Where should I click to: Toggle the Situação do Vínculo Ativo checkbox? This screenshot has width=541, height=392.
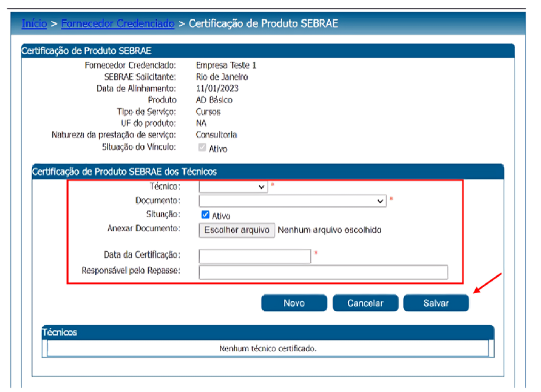click(202, 148)
